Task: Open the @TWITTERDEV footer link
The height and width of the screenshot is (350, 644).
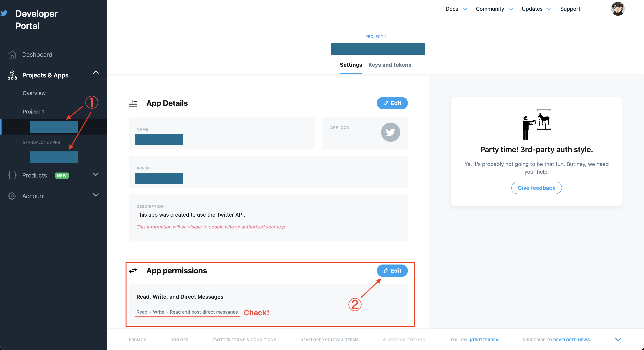Action: 483,340
